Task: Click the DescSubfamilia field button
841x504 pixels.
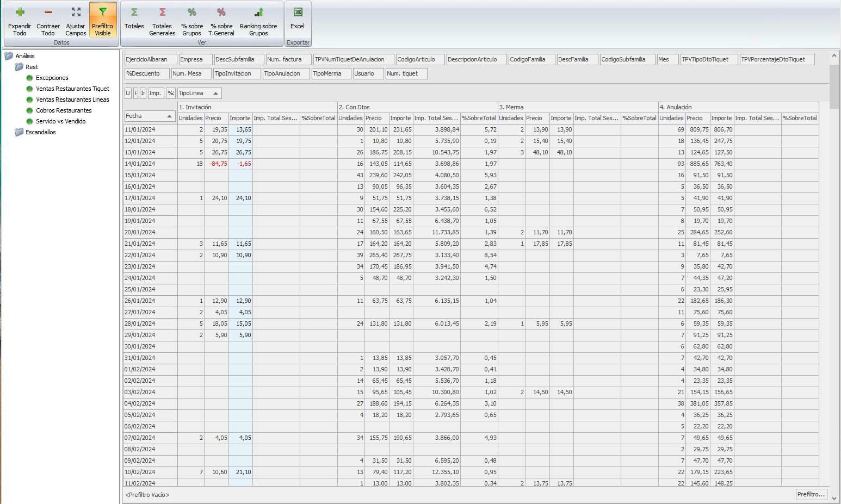Action: [238, 59]
